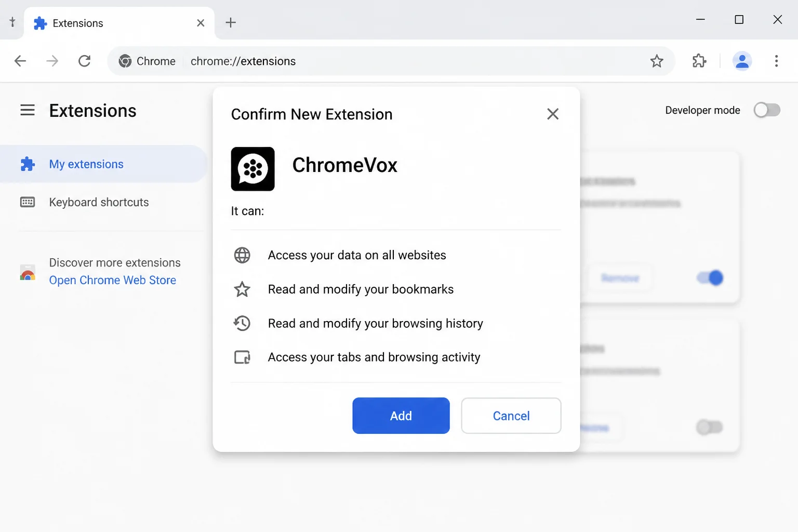Click 'Read and modify your browsing history'
The height and width of the screenshot is (532, 798).
pyautogui.click(x=376, y=323)
